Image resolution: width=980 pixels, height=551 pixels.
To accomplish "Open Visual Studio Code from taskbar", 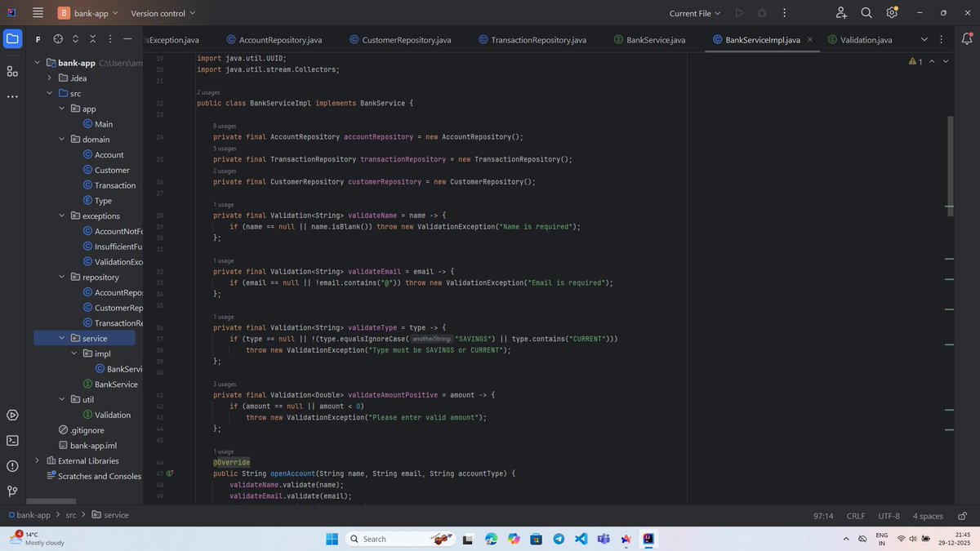I will point(581,539).
